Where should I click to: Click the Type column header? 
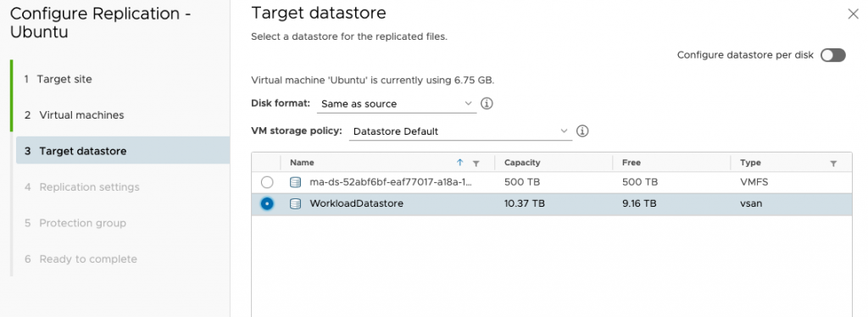tap(751, 163)
